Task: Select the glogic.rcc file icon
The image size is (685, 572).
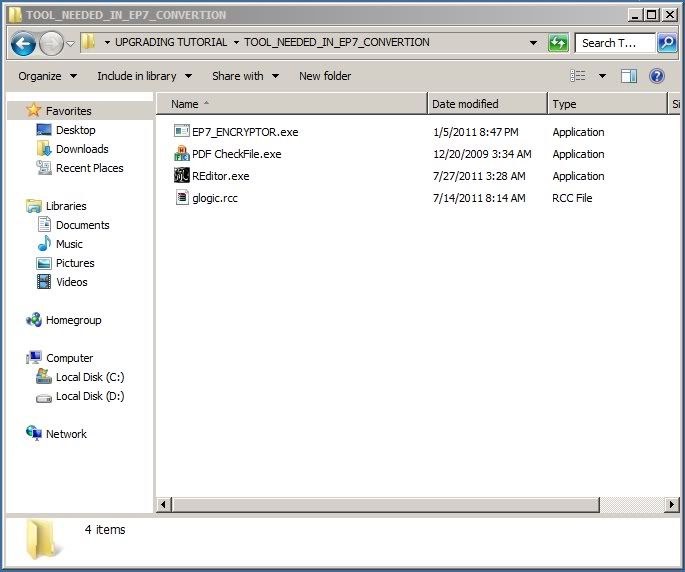Action: (x=181, y=198)
